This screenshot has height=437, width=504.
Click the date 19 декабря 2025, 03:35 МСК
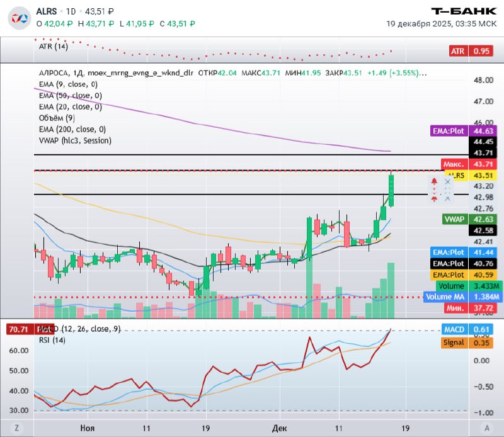point(441,24)
